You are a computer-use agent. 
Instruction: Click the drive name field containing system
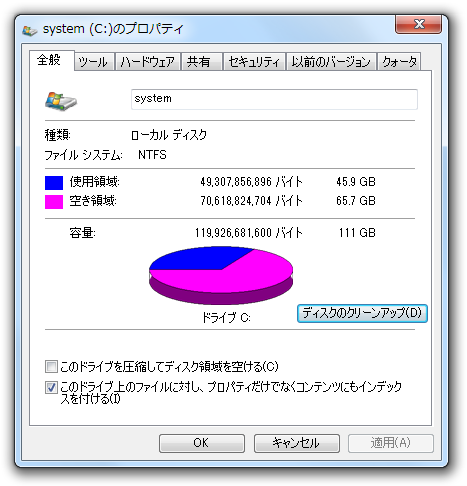tap(274, 99)
